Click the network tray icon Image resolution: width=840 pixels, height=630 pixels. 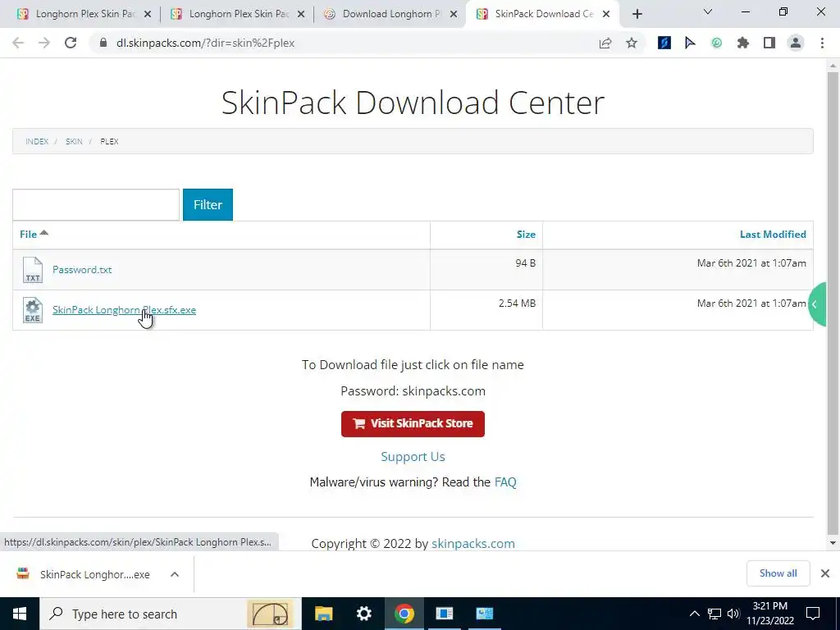(x=714, y=614)
